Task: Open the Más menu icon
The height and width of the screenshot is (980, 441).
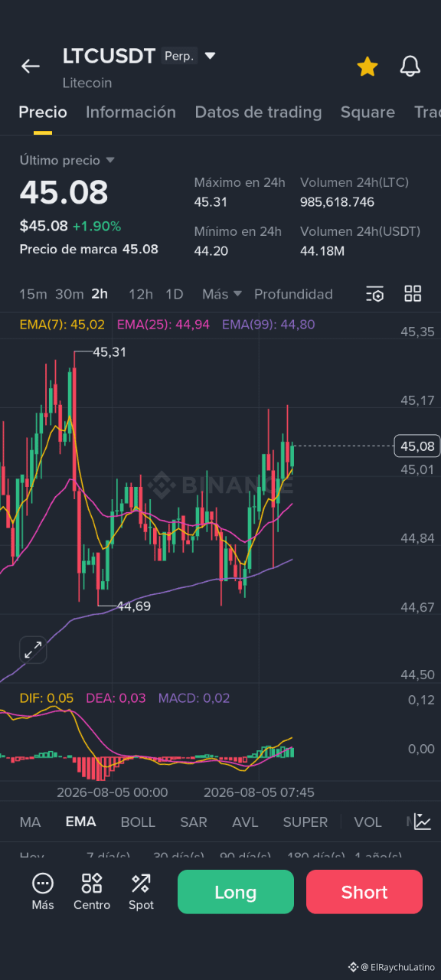Action: tap(43, 892)
